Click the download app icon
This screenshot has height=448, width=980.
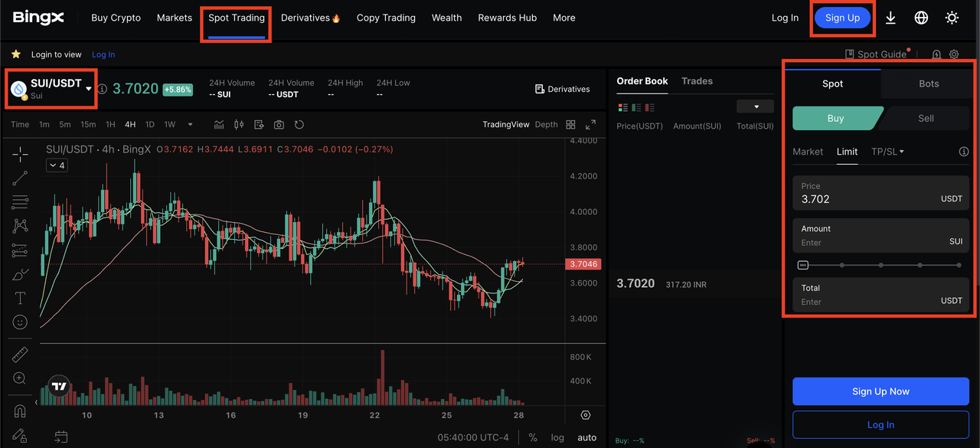(890, 18)
